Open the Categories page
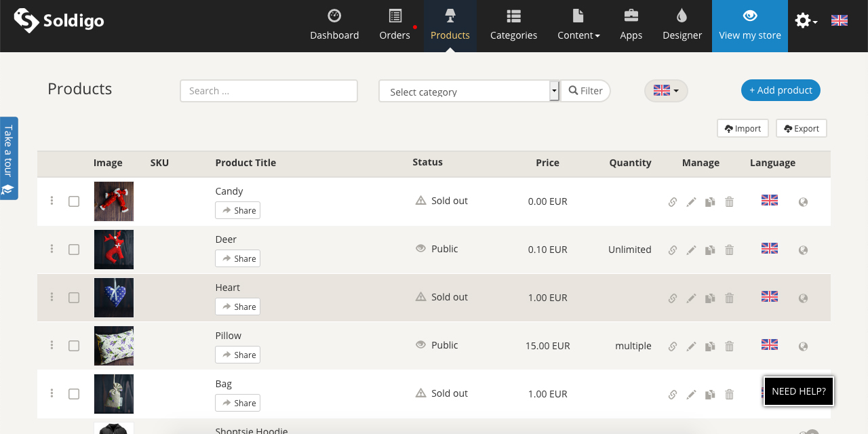The image size is (868, 434). coord(513,26)
